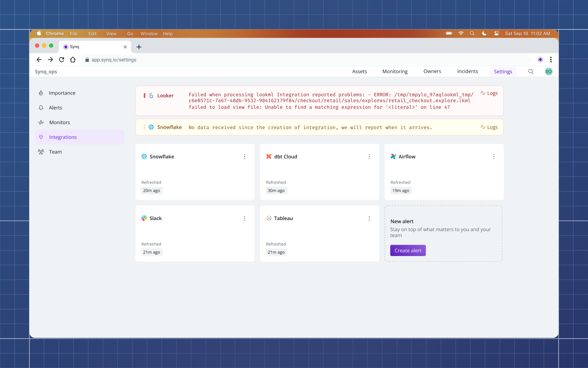Open Alerts via the bell icon
Screen dimensions: 588x368
pos(41,107)
